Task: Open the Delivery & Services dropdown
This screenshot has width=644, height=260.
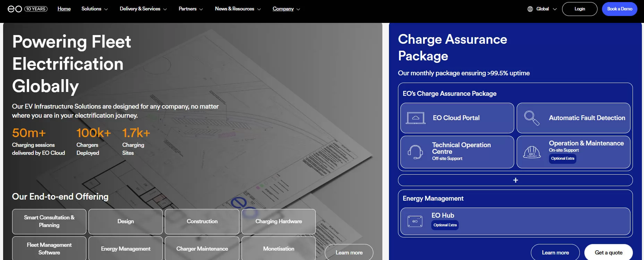Action: point(143,9)
